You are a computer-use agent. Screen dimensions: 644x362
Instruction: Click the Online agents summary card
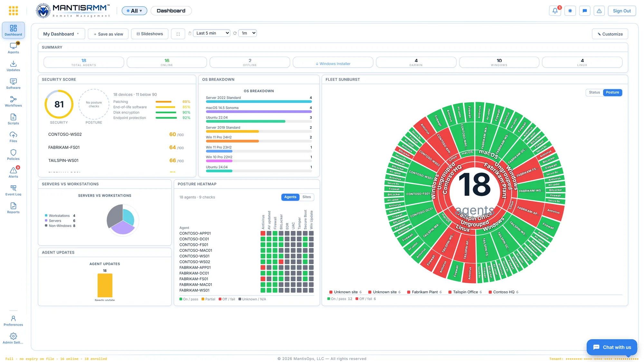coord(167,62)
